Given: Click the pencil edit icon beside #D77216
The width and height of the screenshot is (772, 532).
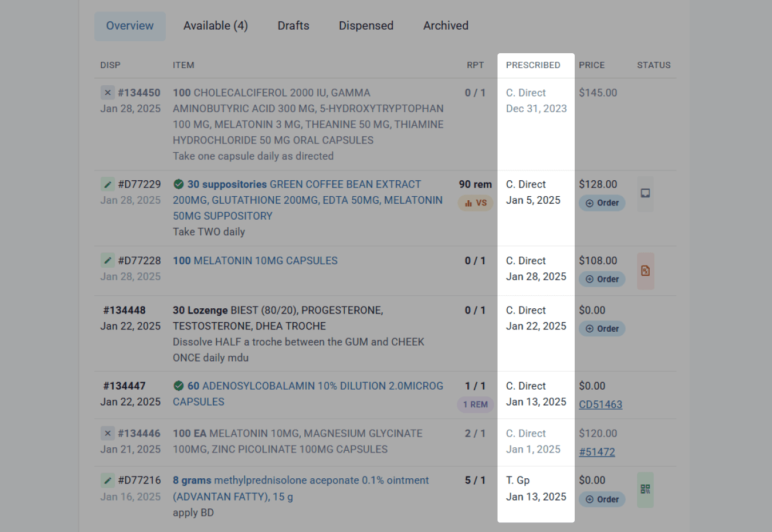Looking at the screenshot, I should tap(108, 480).
